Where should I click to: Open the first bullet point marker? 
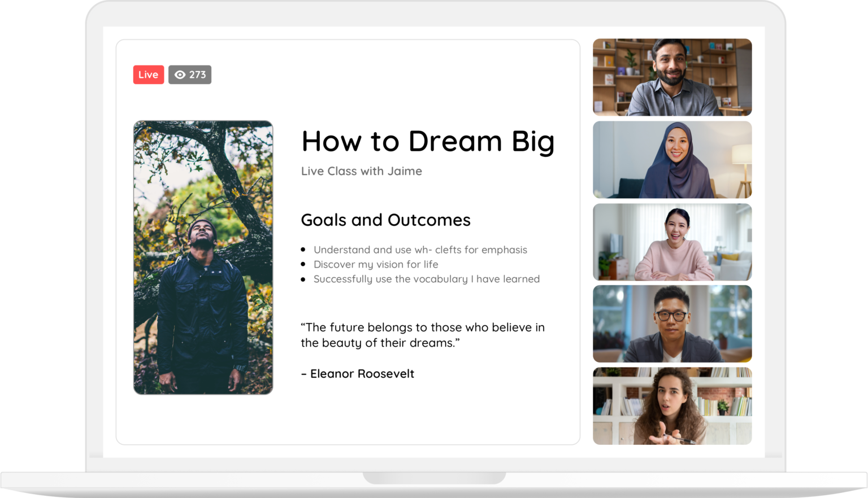tap(304, 249)
